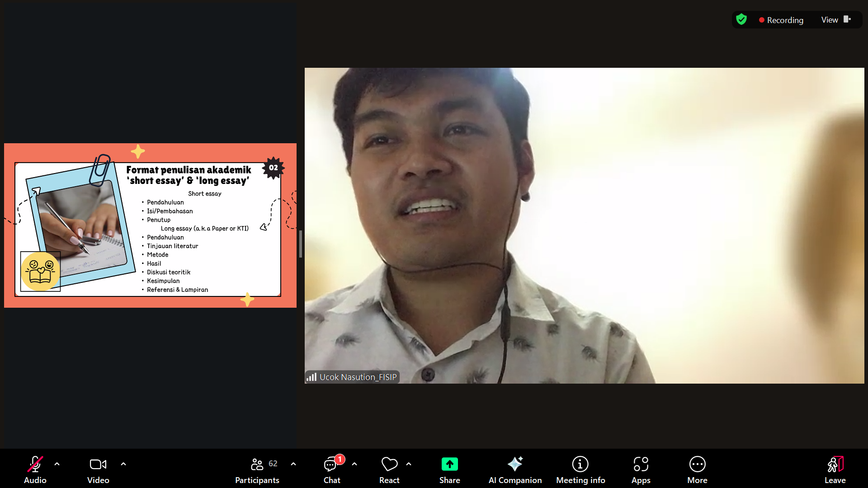Expand audio options arrow beside Audio

tap(57, 464)
